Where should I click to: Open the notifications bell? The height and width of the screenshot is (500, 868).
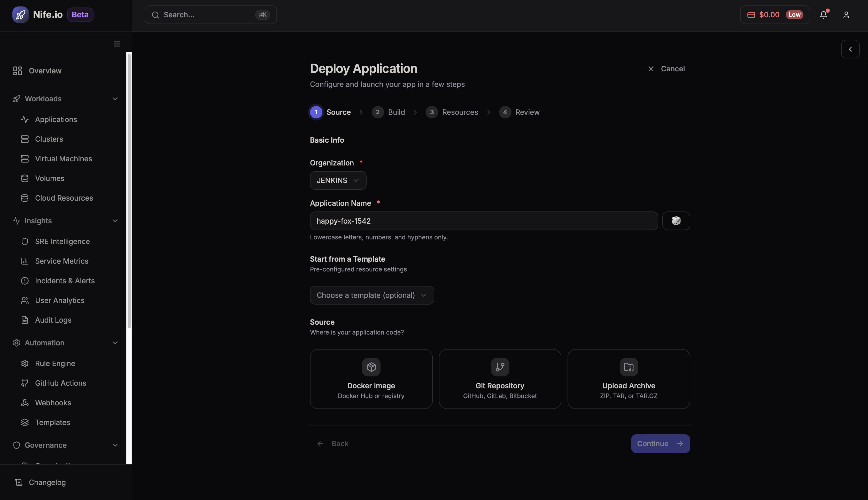pos(823,15)
